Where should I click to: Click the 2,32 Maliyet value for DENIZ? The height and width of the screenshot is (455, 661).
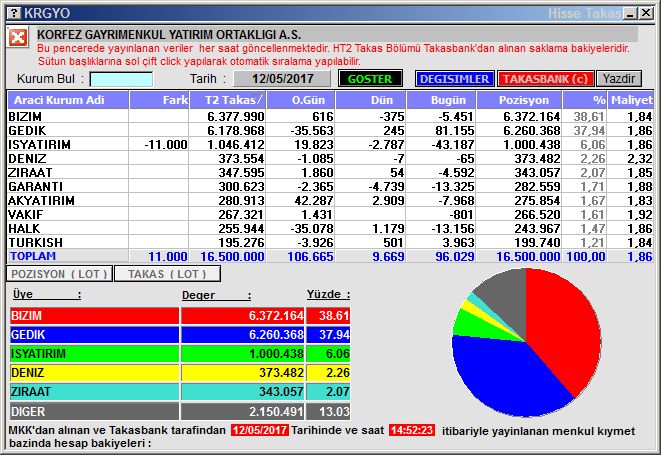click(x=640, y=159)
